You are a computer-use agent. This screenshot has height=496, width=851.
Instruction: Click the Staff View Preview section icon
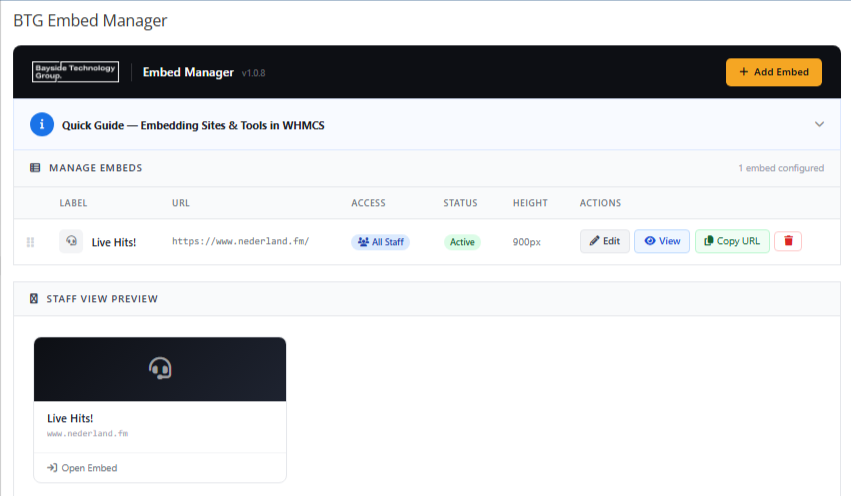pos(34,298)
